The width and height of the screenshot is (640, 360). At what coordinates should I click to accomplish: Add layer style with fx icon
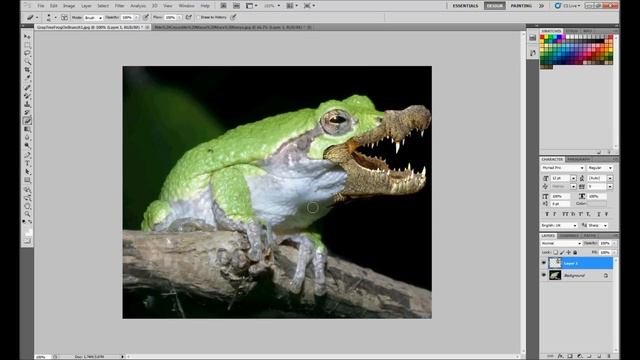560,356
